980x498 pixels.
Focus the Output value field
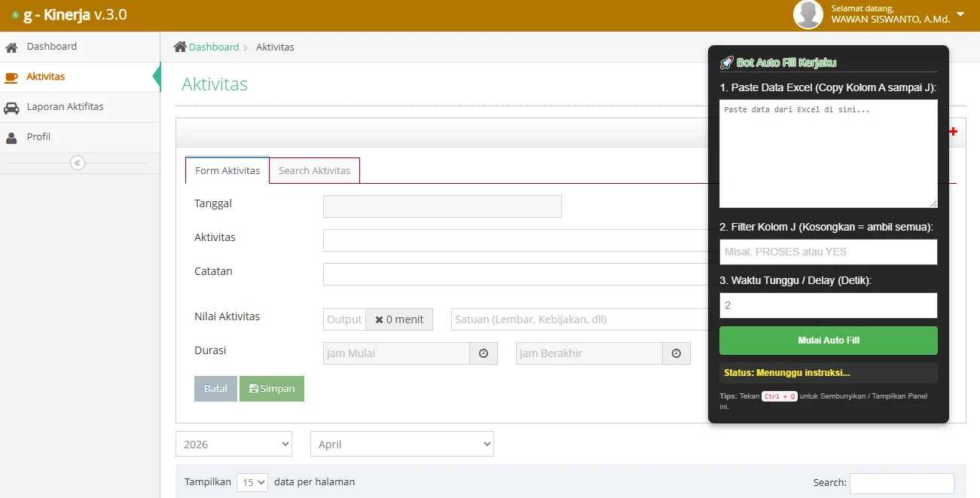coord(344,319)
